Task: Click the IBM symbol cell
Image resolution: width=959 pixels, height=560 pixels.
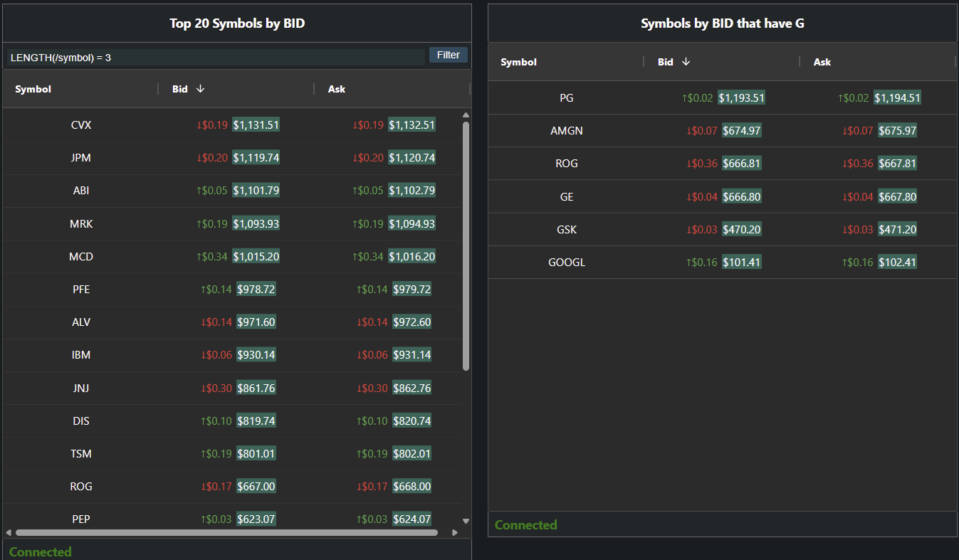Action: point(81,355)
